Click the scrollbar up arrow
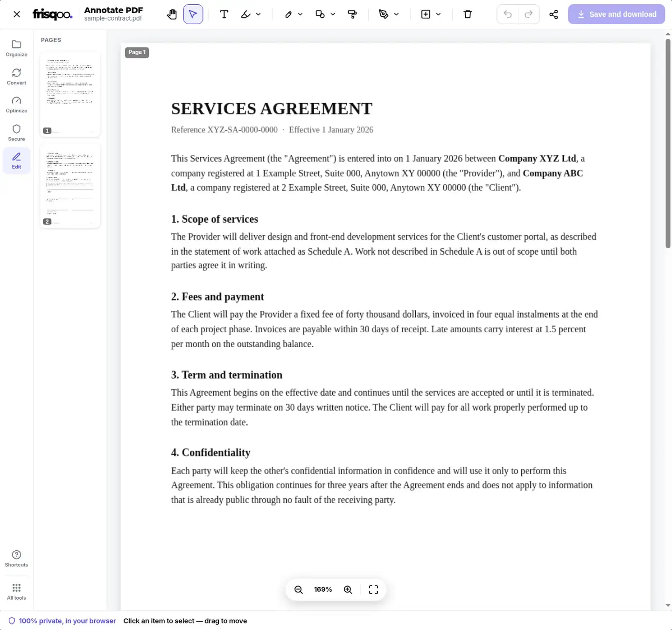Screen dimensions: 672x630 point(668,34)
